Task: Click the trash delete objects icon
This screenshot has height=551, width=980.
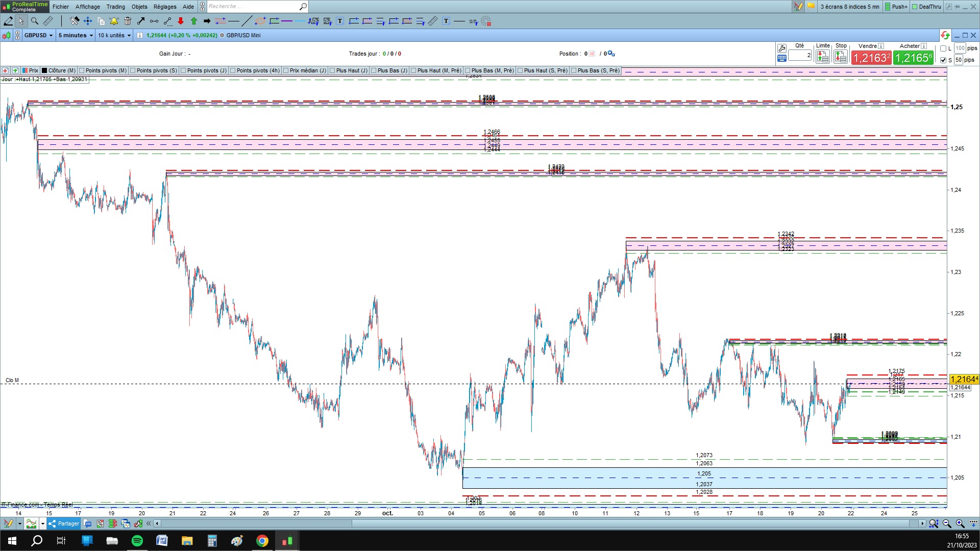Action: (128, 21)
